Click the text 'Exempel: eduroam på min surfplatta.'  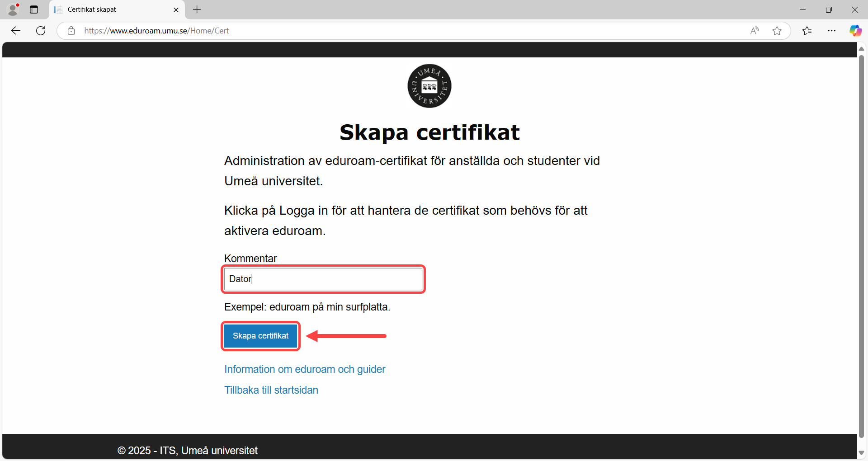click(x=307, y=307)
